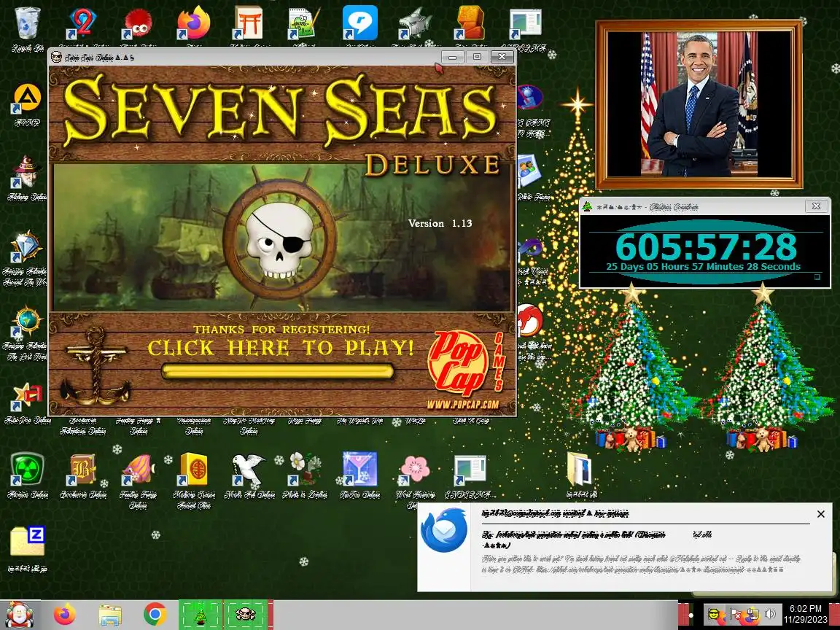Open the www.popcap.com link
Viewport: 840px width, 630px height.
(463, 404)
